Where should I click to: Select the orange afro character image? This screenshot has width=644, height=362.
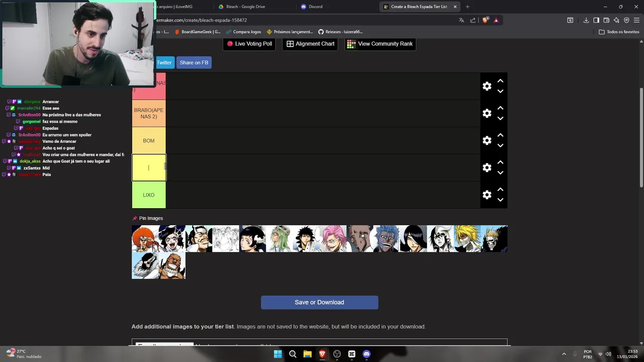[145, 239]
